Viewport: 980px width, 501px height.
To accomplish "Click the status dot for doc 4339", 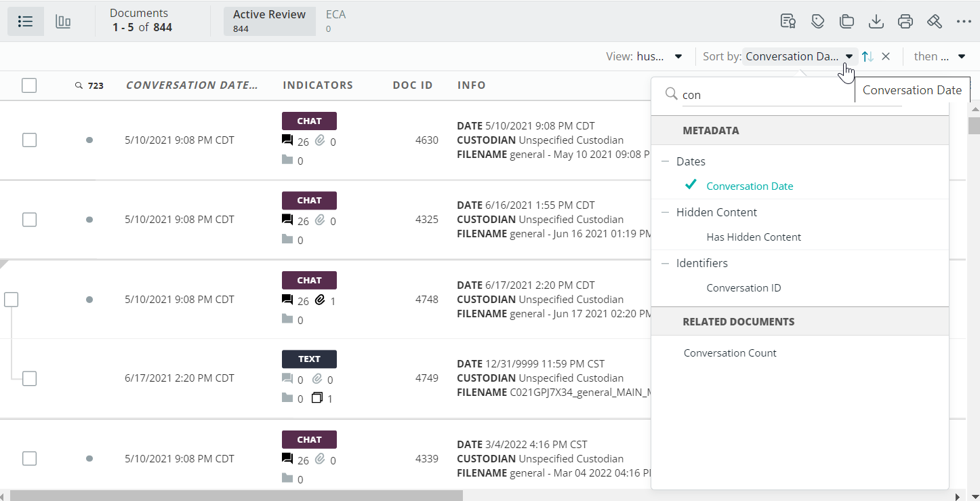I will pos(89,458).
